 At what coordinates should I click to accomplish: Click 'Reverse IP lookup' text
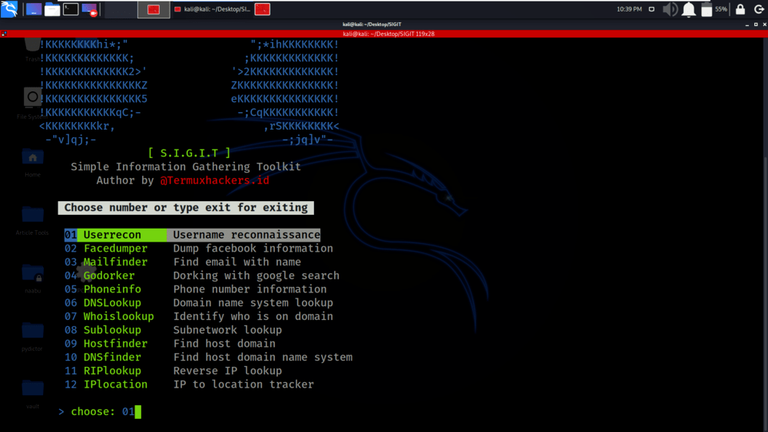[x=227, y=371]
